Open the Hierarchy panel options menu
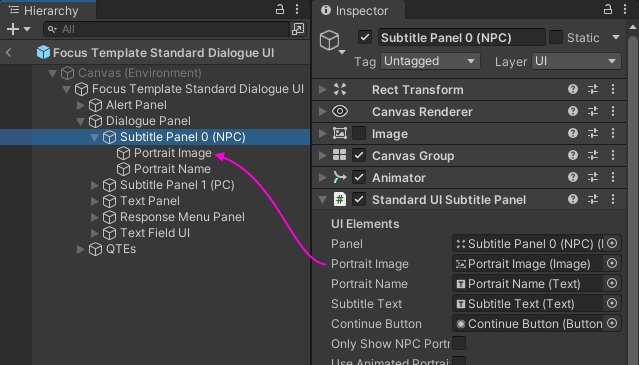 coord(297,9)
